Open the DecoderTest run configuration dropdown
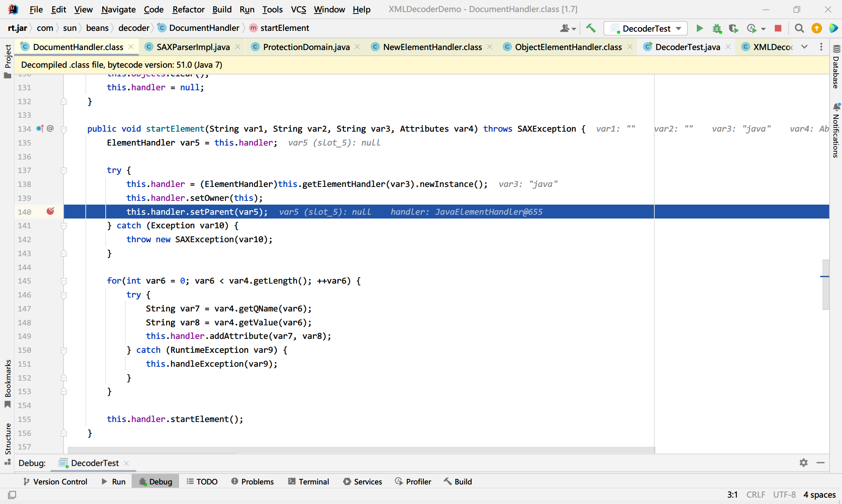Screen dimensions: 842x504 coord(645,28)
